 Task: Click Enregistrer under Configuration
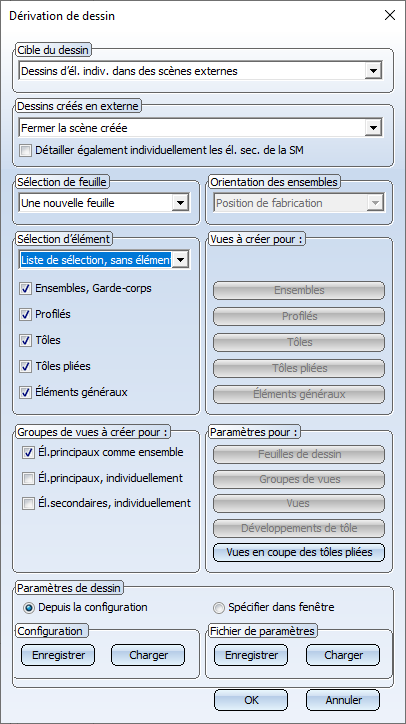[58, 655]
